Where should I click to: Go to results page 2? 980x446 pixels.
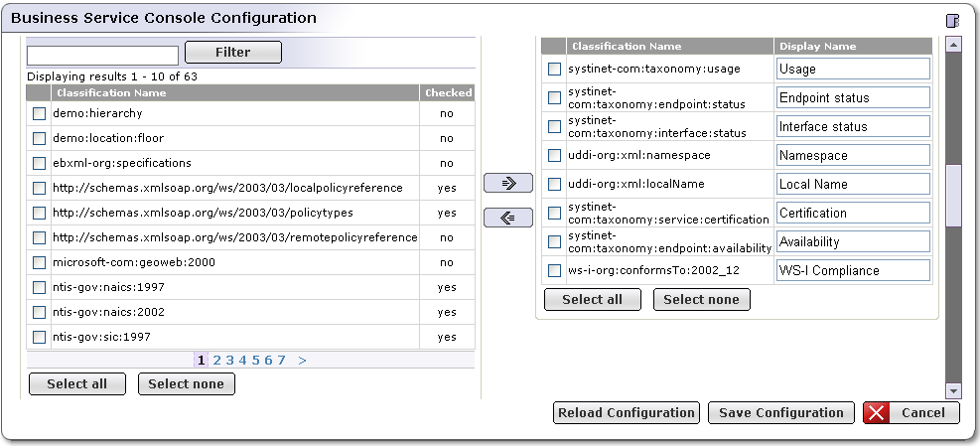(x=216, y=361)
